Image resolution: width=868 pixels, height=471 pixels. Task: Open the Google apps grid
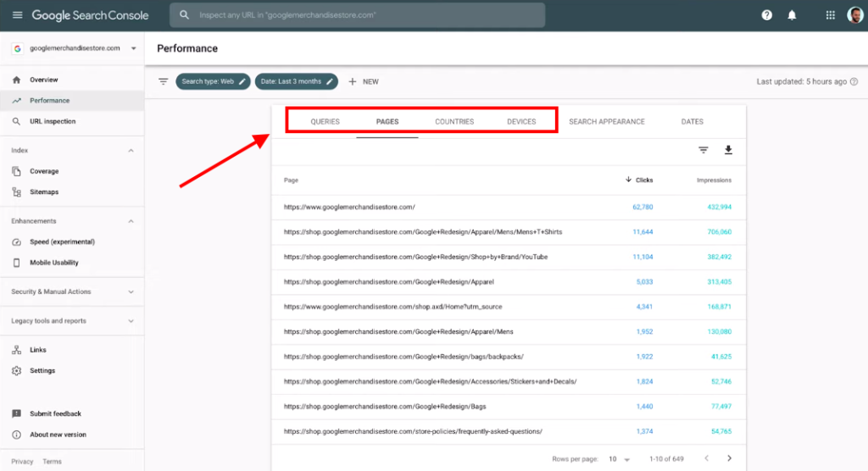(x=830, y=15)
